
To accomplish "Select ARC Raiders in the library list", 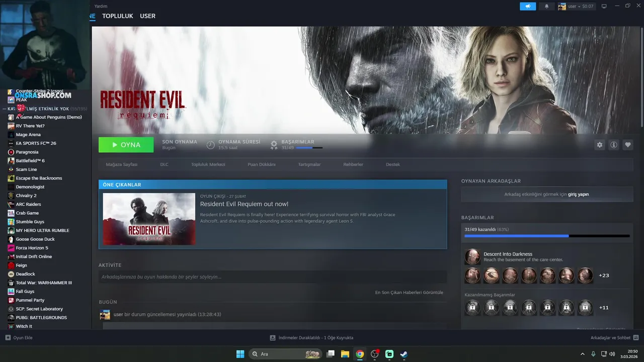I will point(28,204).
